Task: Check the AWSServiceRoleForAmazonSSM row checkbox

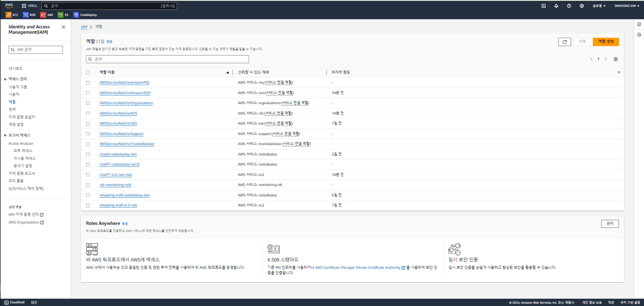Action: [88, 93]
